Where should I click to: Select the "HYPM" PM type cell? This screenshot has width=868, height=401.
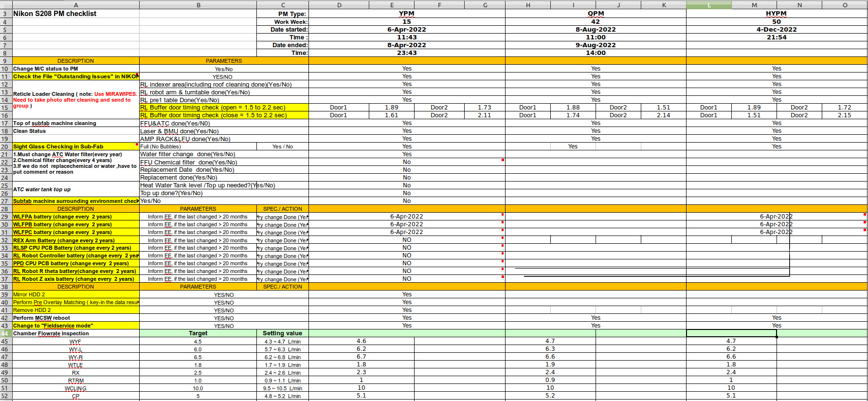[777, 14]
